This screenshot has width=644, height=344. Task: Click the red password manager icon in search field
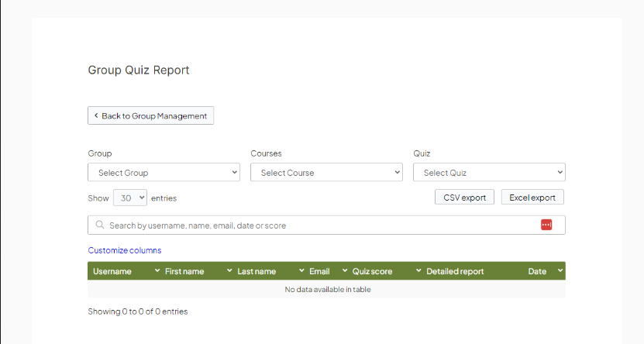tap(546, 225)
